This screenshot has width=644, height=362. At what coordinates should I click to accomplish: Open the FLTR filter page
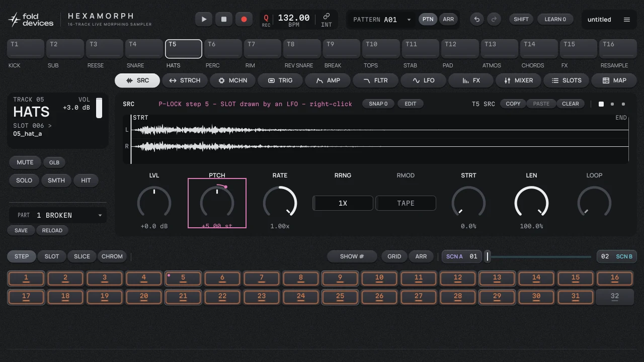coord(375,80)
